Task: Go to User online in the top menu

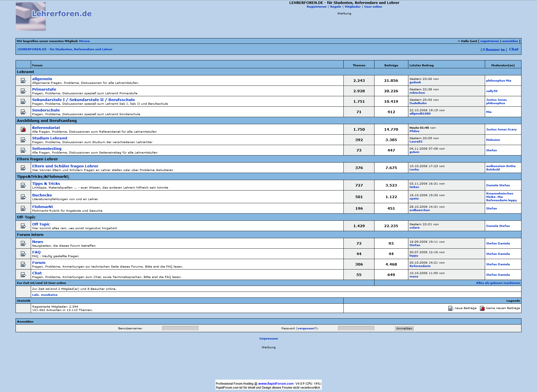Action: pyautogui.click(x=373, y=7)
